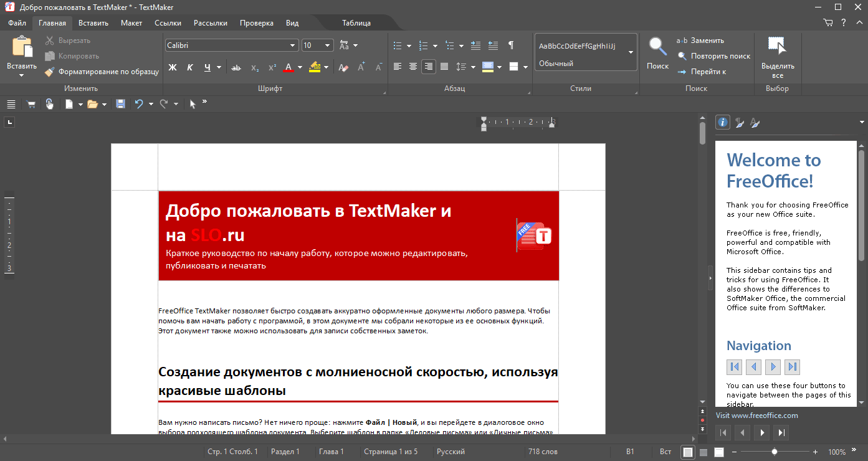Click the increase indent icon
This screenshot has height=461, width=868.
[x=476, y=45]
